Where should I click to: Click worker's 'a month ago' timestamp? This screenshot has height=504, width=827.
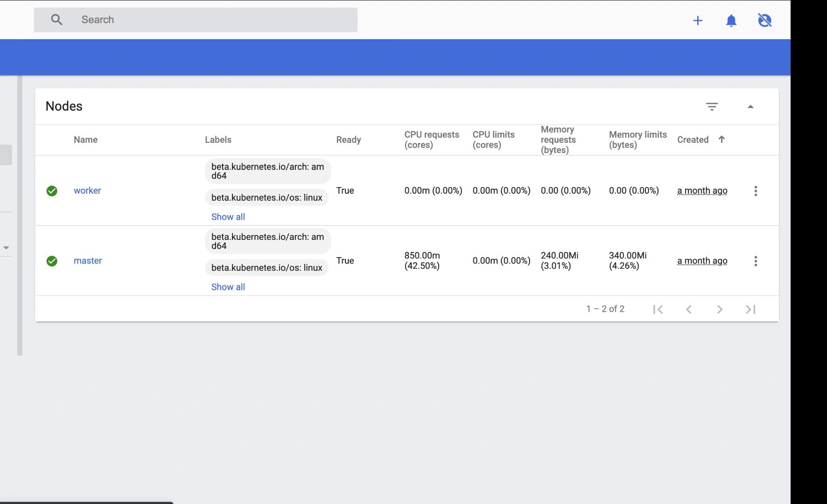pyautogui.click(x=702, y=190)
